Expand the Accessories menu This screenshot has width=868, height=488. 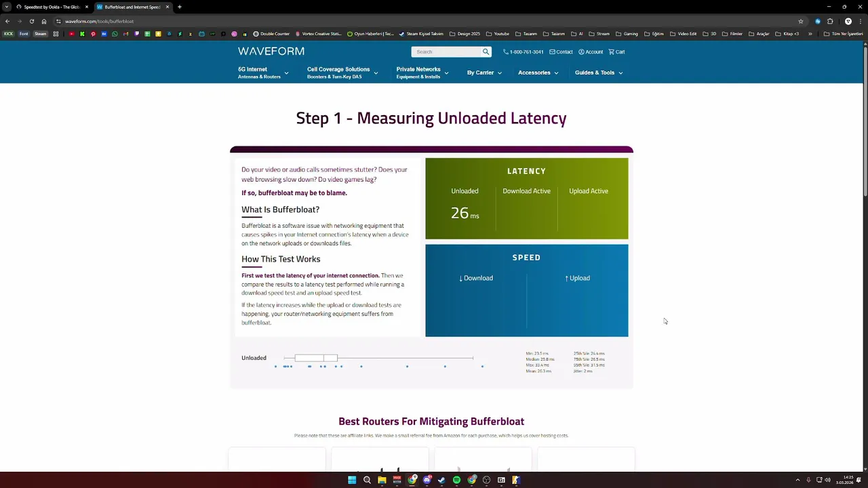[538, 73]
